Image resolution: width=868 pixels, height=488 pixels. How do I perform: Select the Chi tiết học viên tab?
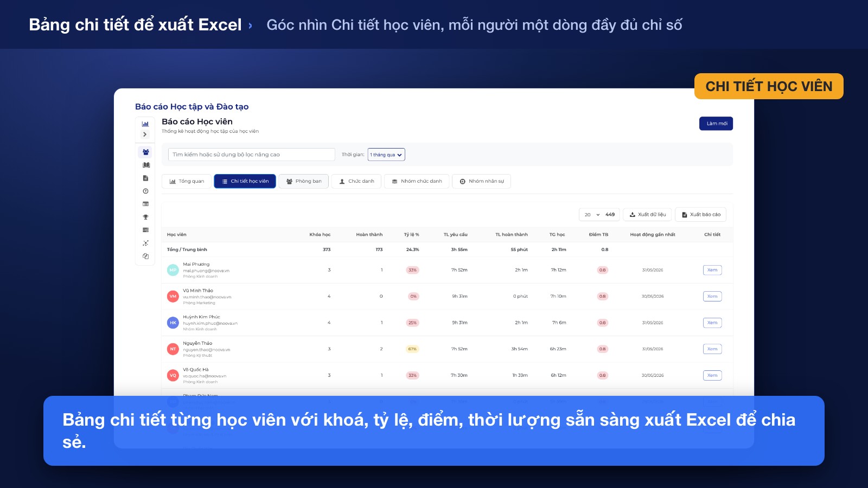coord(245,181)
